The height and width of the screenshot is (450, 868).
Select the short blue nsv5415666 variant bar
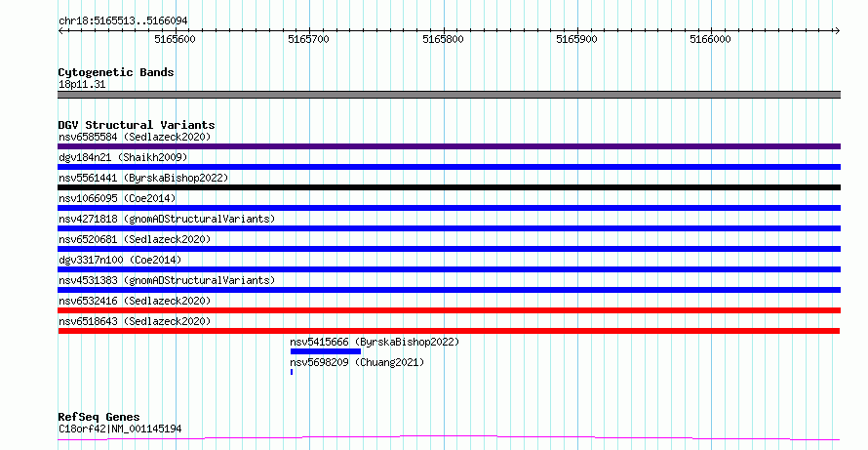pos(326,351)
